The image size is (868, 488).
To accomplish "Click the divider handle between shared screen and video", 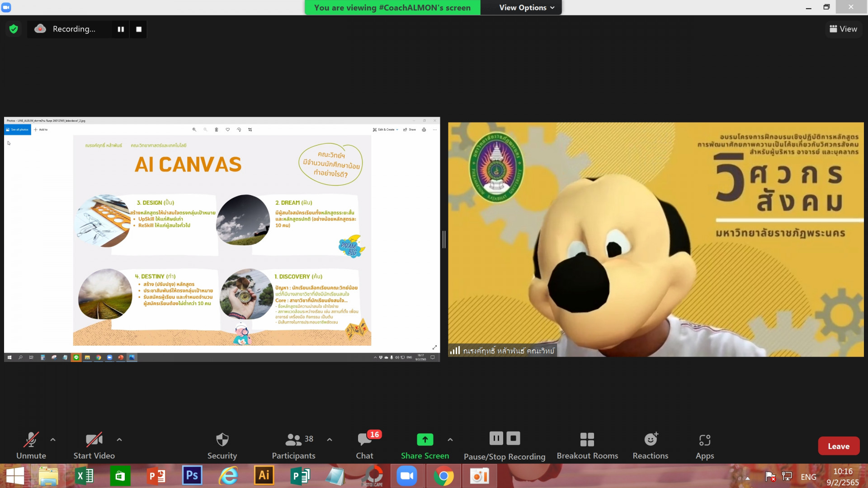I will (444, 239).
